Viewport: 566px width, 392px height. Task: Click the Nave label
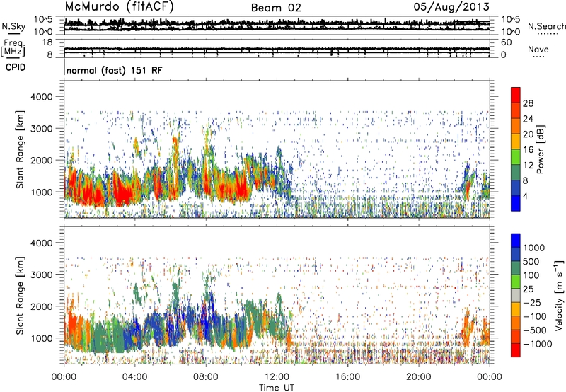(538, 50)
